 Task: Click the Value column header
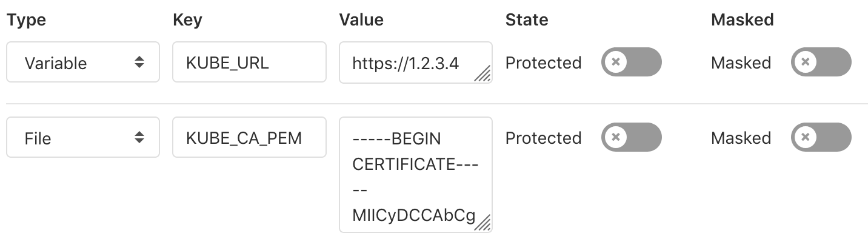click(361, 19)
